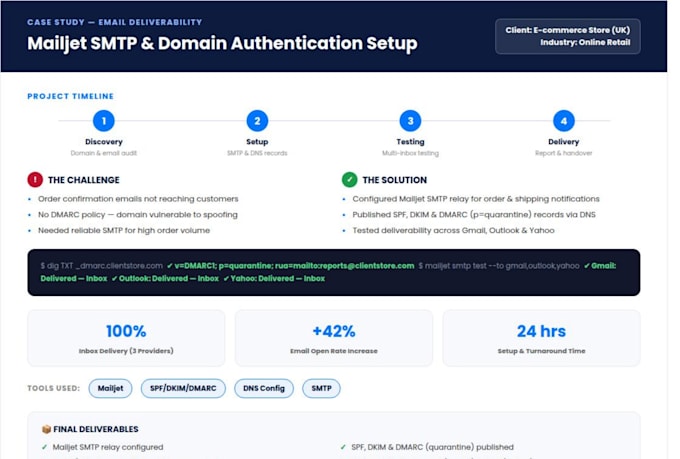Select the SMTP tool tag

tap(321, 388)
